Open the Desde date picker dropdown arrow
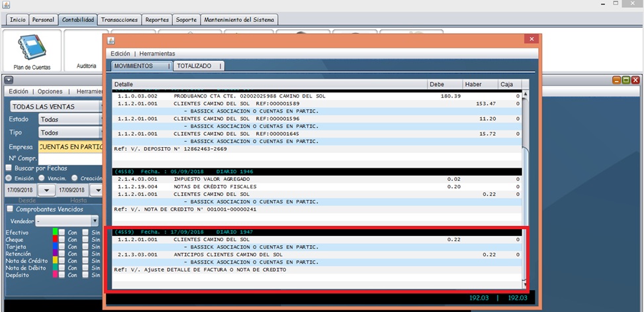Image resolution: width=644 pixels, height=312 pixels. point(46,191)
